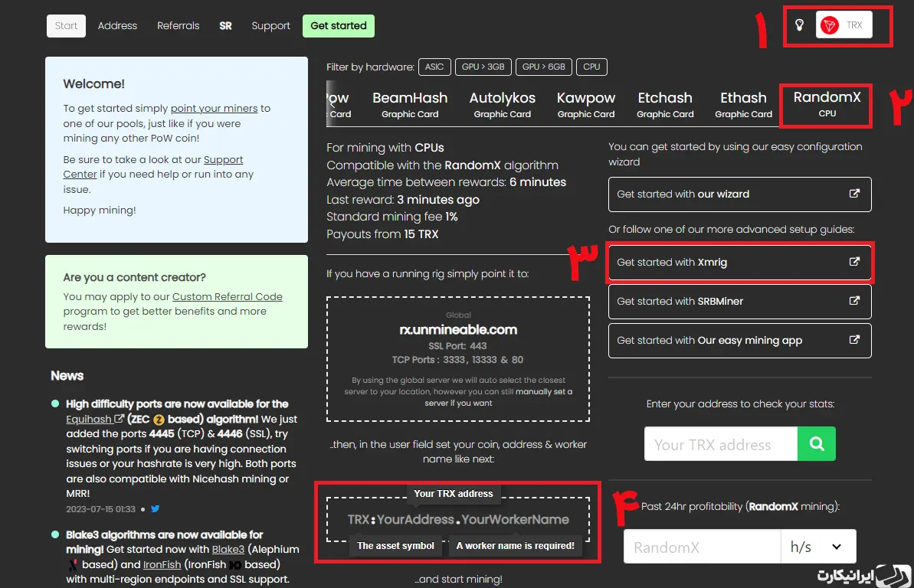Open the h/s hashrate unit dropdown
914x588 pixels.
818,547
